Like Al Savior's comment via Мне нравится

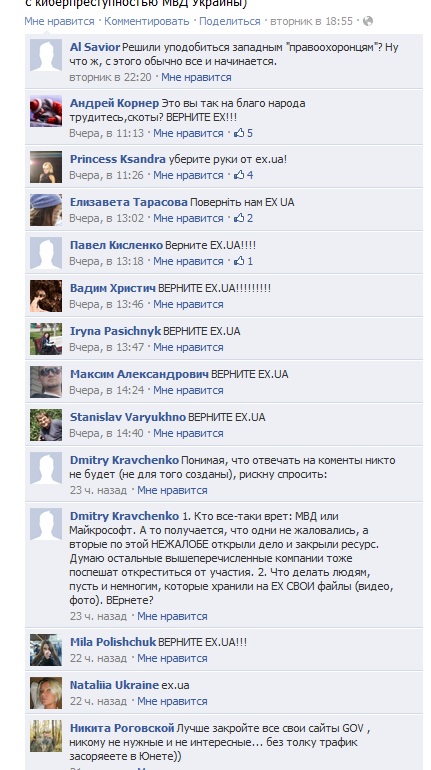click(196, 77)
